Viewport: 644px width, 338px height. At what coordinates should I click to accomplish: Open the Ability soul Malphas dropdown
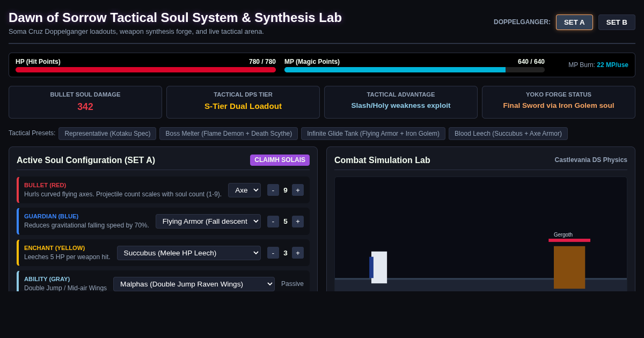(x=194, y=284)
